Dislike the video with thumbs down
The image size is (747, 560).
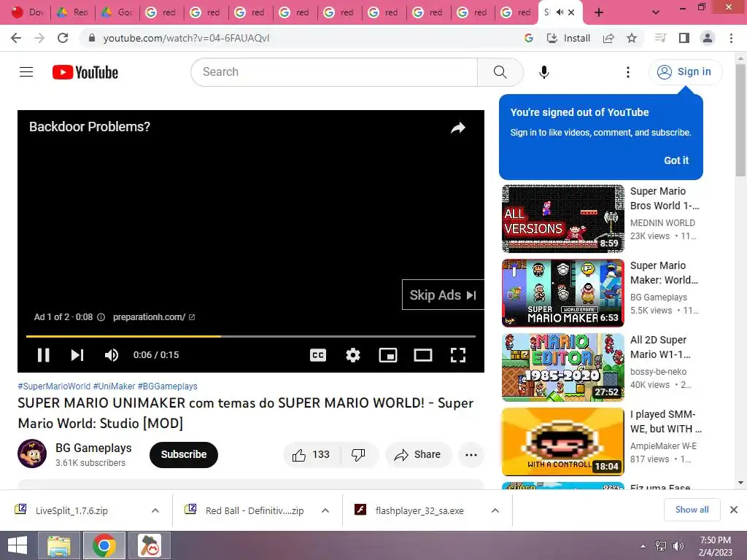tap(358, 455)
